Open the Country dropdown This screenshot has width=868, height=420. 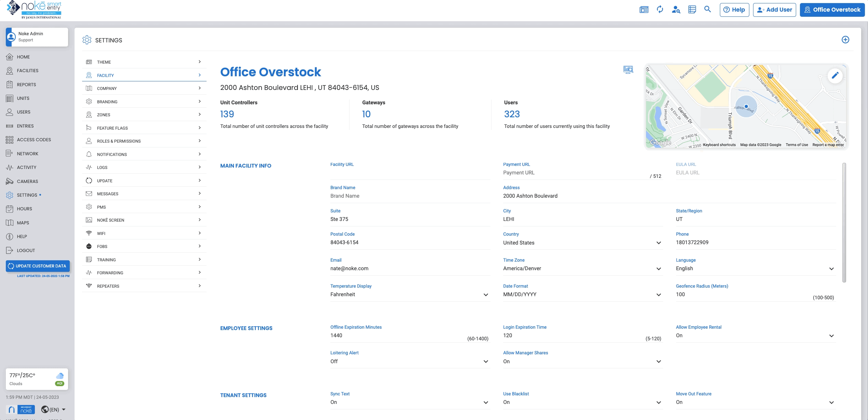click(x=582, y=242)
